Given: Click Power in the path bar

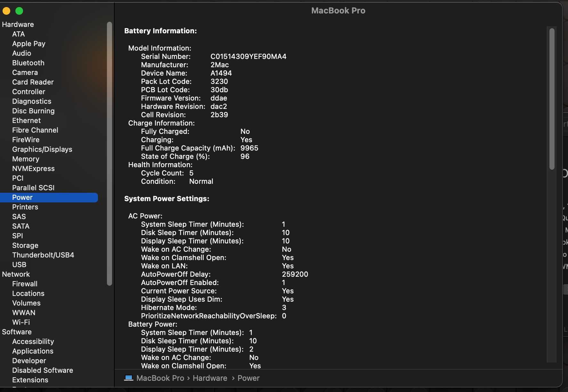Looking at the screenshot, I should 248,378.
